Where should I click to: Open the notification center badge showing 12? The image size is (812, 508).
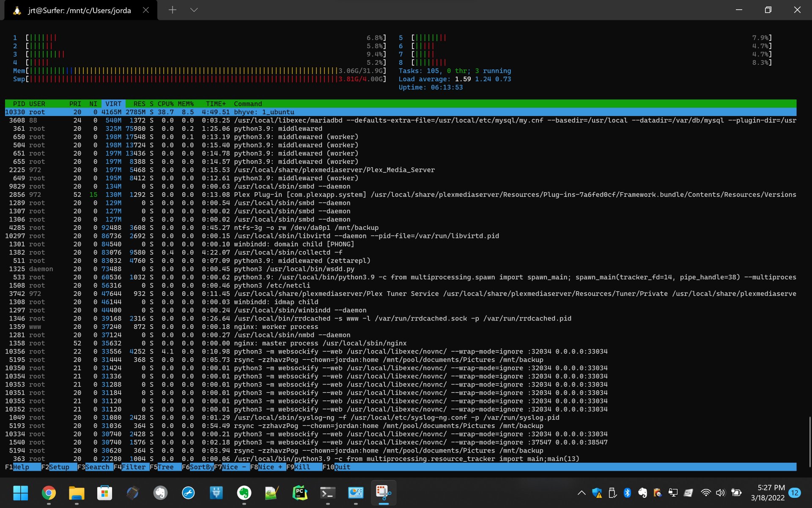pyautogui.click(x=795, y=493)
